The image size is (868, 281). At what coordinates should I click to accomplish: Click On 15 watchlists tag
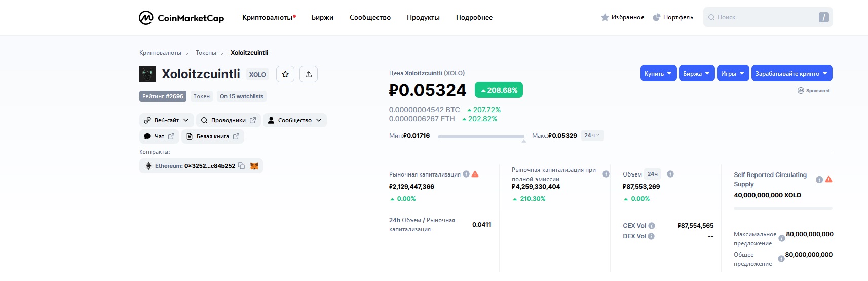tap(242, 96)
